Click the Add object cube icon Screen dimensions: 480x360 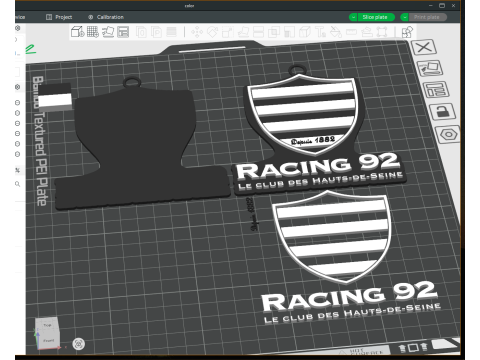point(77,32)
